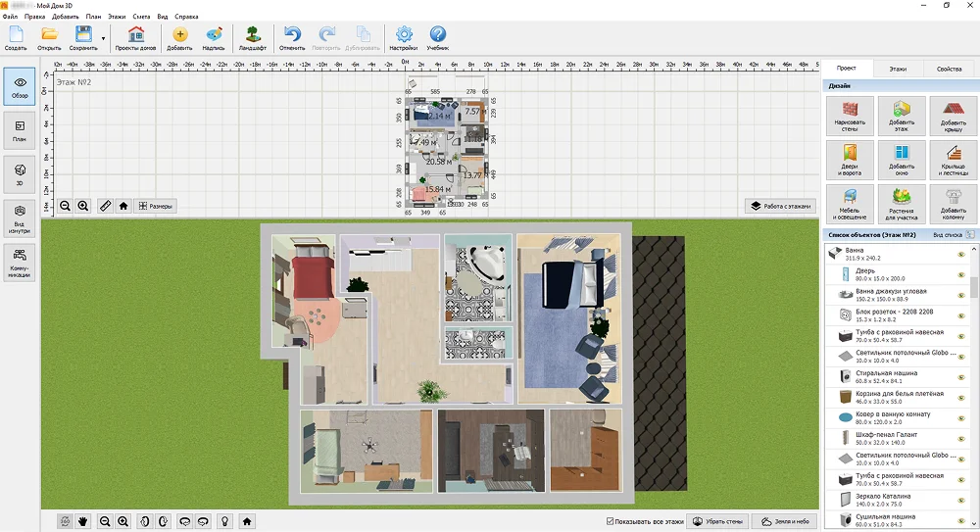Image resolution: width=980 pixels, height=532 pixels.
Task: Click the Нарисовать стены (draw walls) icon
Action: (x=851, y=115)
